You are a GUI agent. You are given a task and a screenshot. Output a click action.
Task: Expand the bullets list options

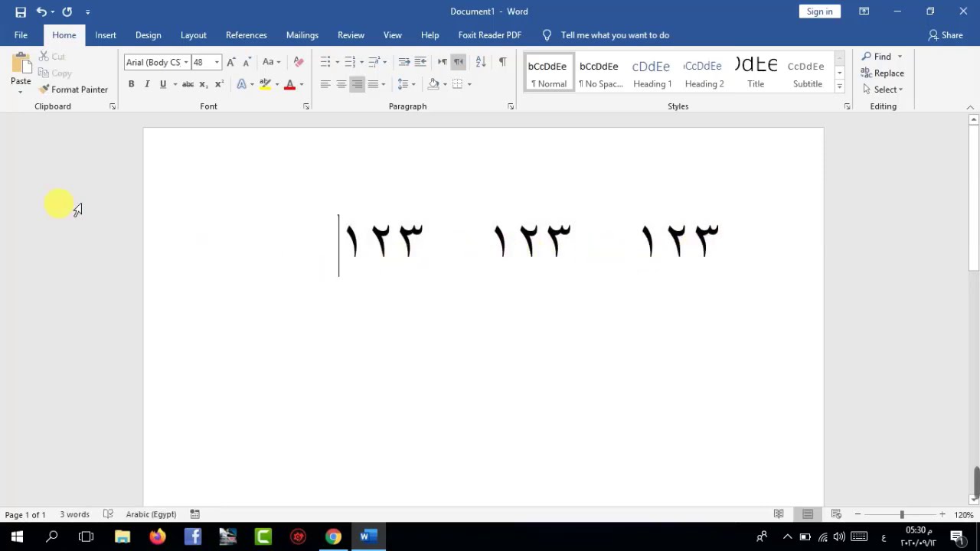point(338,62)
